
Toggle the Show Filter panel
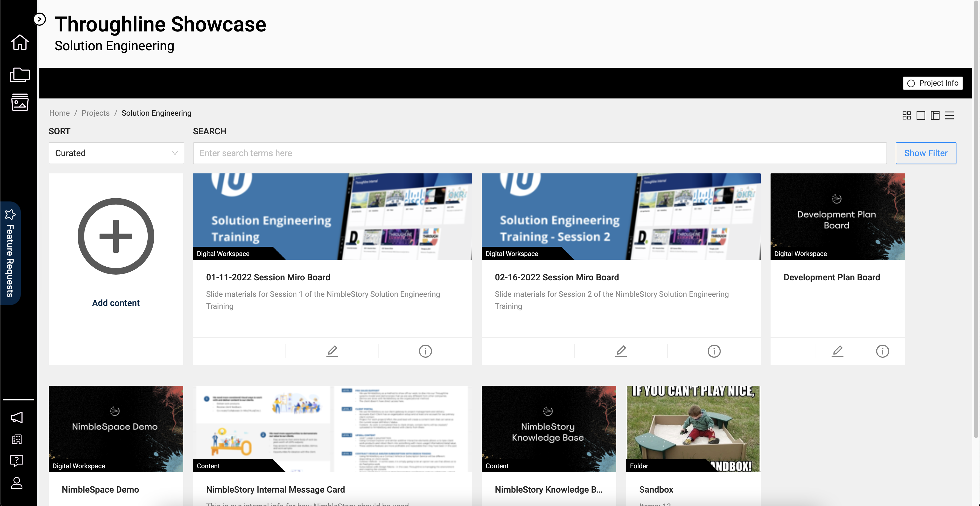point(926,153)
